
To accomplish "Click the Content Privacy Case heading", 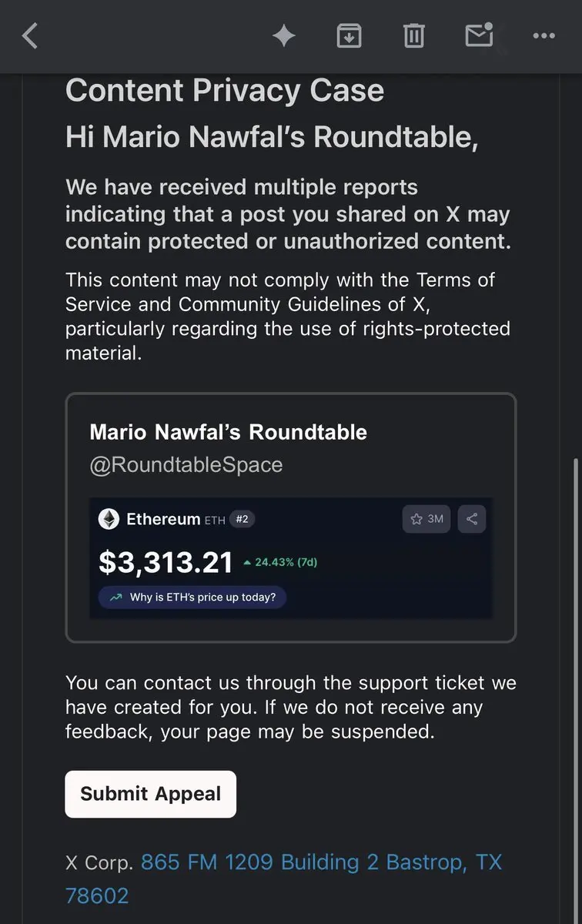I will 225,91.
